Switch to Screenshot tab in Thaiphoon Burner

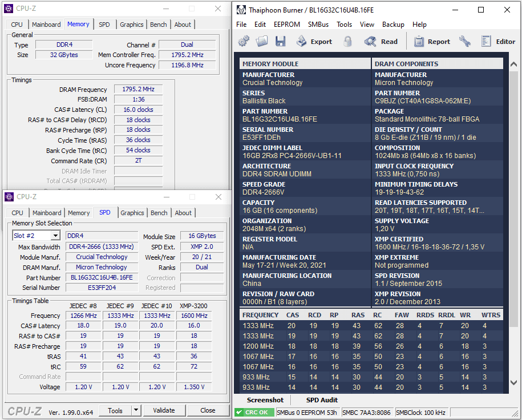[265, 400]
